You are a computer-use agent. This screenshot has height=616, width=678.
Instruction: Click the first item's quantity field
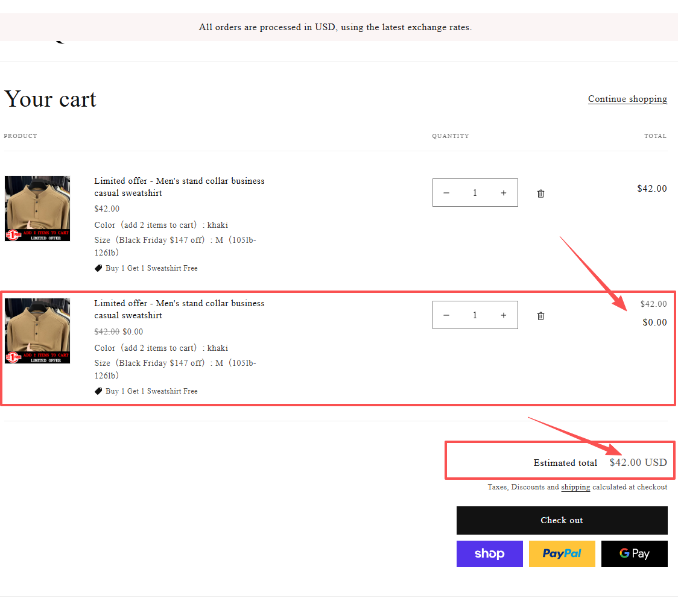[475, 193]
